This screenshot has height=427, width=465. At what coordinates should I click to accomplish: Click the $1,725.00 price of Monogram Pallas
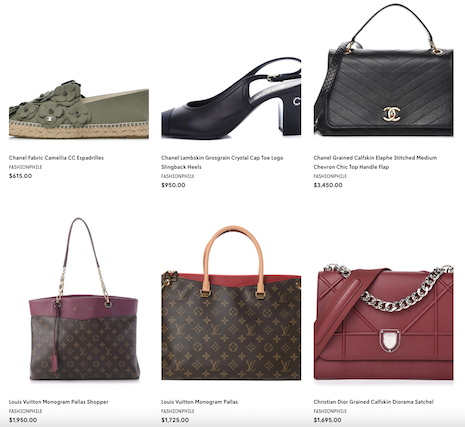coord(175,420)
